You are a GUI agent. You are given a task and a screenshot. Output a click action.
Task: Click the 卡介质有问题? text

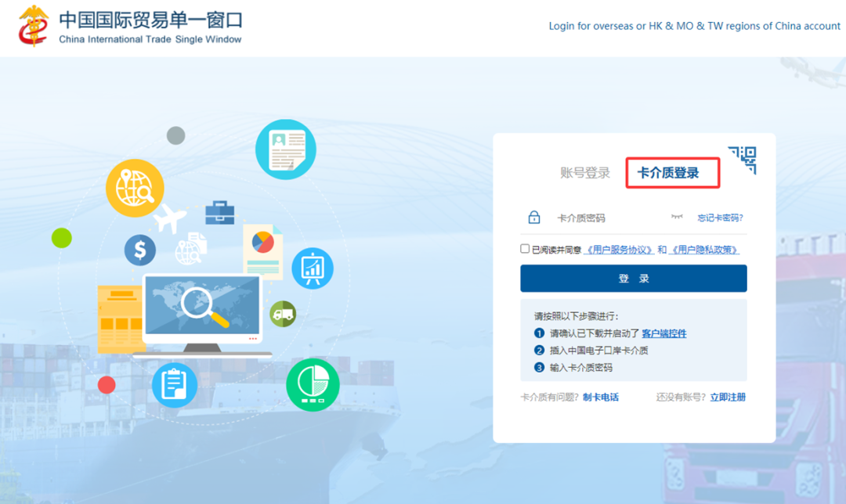click(x=550, y=398)
